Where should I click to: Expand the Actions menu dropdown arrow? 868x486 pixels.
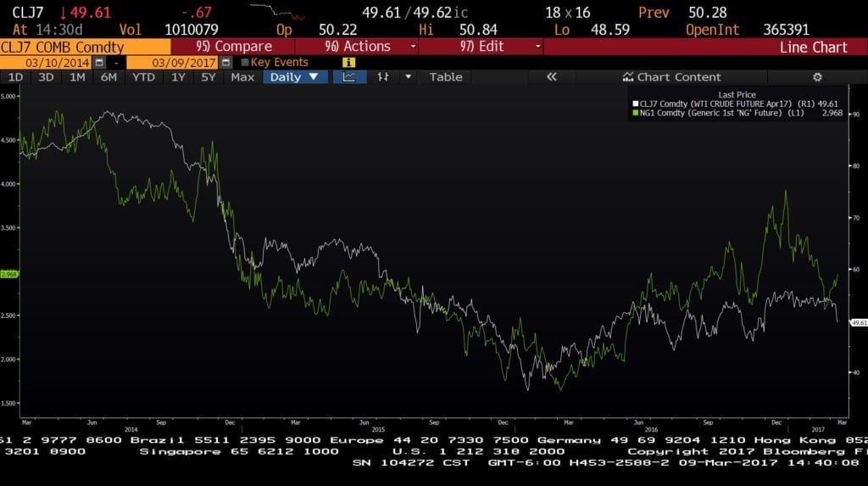point(413,47)
